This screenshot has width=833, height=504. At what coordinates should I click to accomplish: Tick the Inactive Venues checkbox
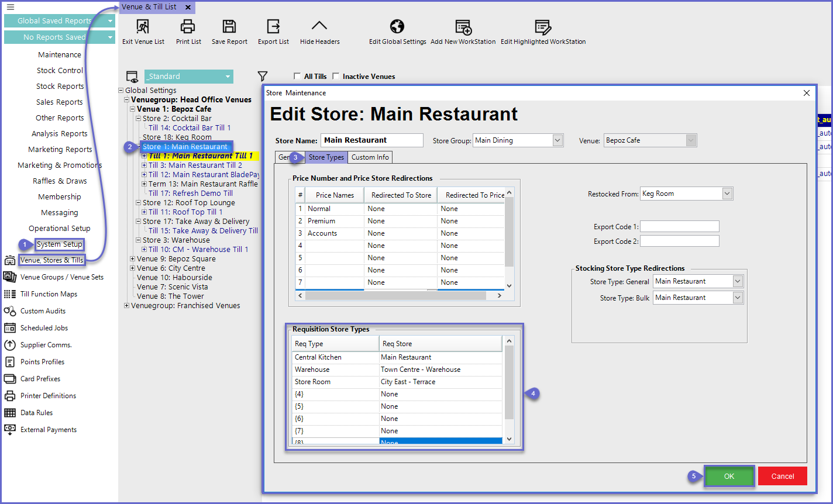tap(336, 77)
